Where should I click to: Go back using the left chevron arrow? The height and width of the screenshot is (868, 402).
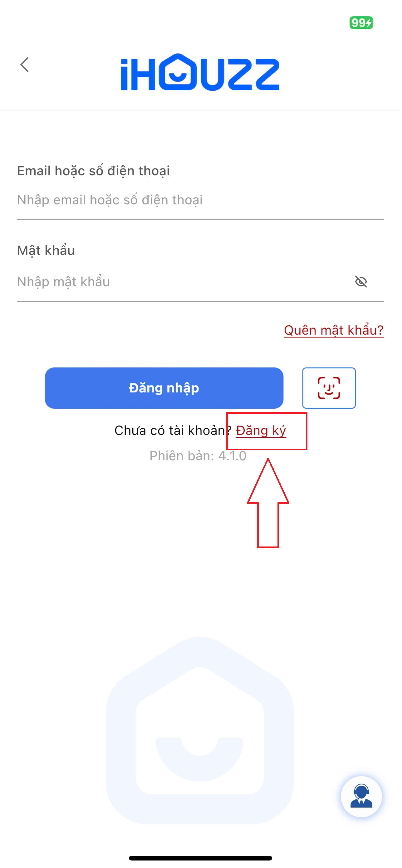24,65
